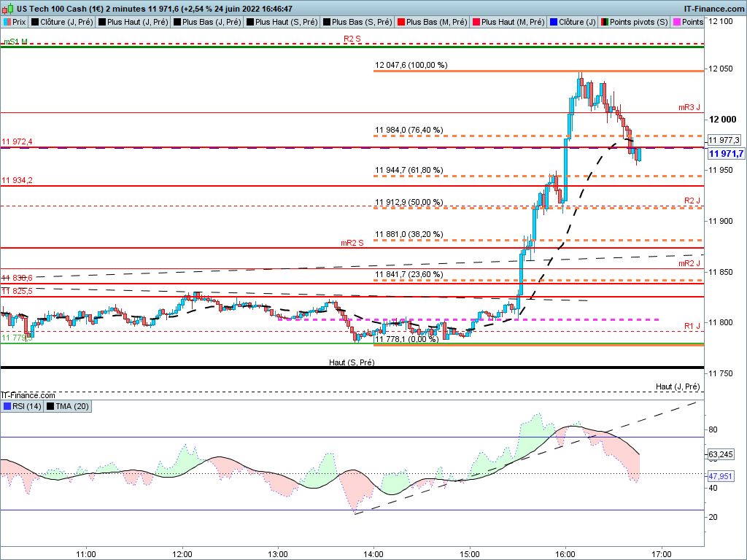Click the price tag 11 977,3 on the axis
The width and height of the screenshot is (747, 560).
(724, 140)
